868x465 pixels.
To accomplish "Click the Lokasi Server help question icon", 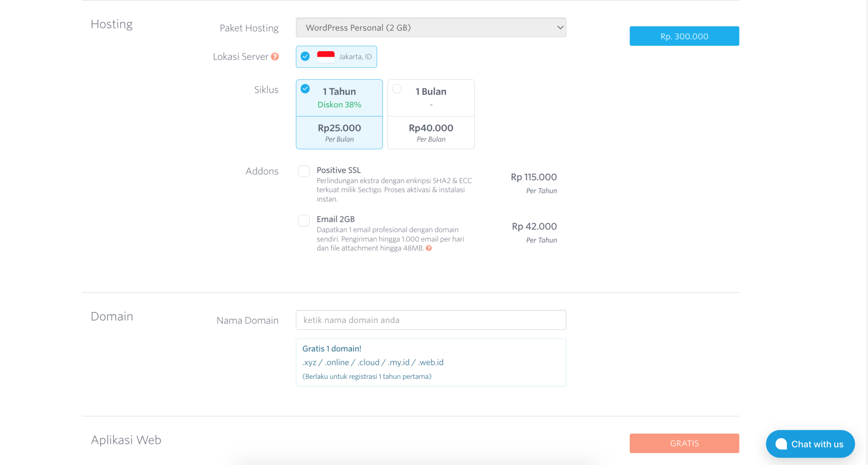I will (x=275, y=56).
